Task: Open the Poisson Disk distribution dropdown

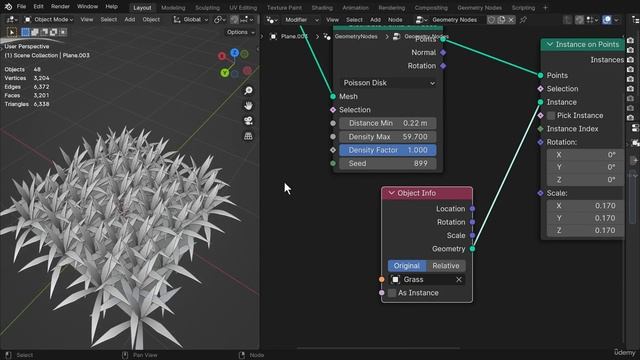Action: pyautogui.click(x=389, y=83)
